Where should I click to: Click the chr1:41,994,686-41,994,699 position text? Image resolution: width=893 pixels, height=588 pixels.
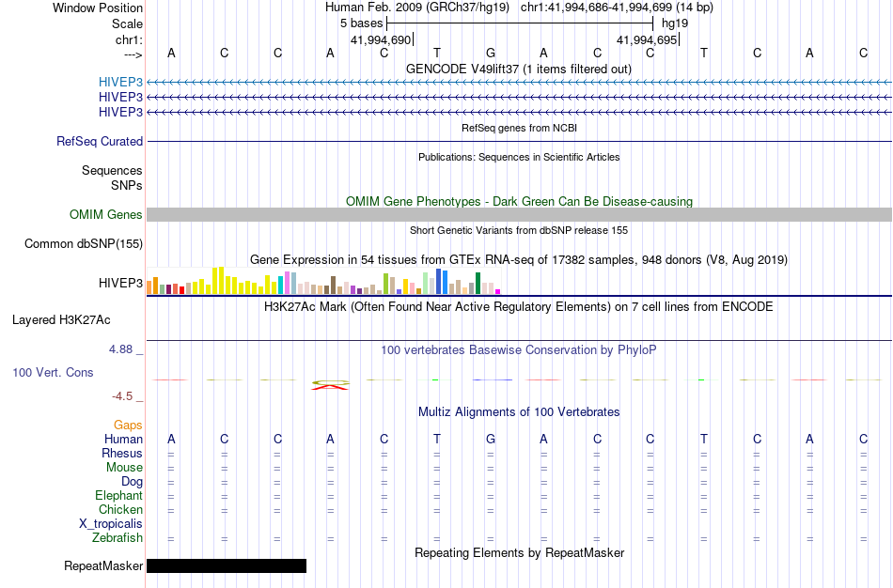pos(617,8)
